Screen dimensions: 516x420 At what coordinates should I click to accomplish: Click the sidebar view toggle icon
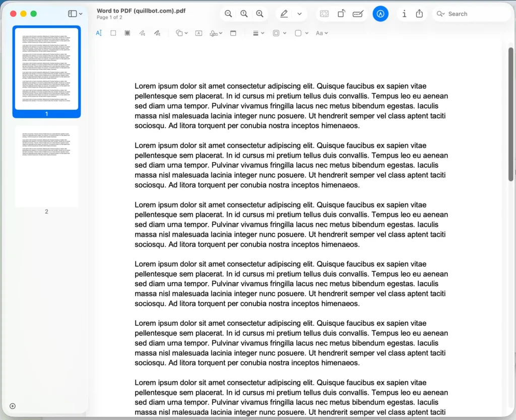tap(73, 14)
